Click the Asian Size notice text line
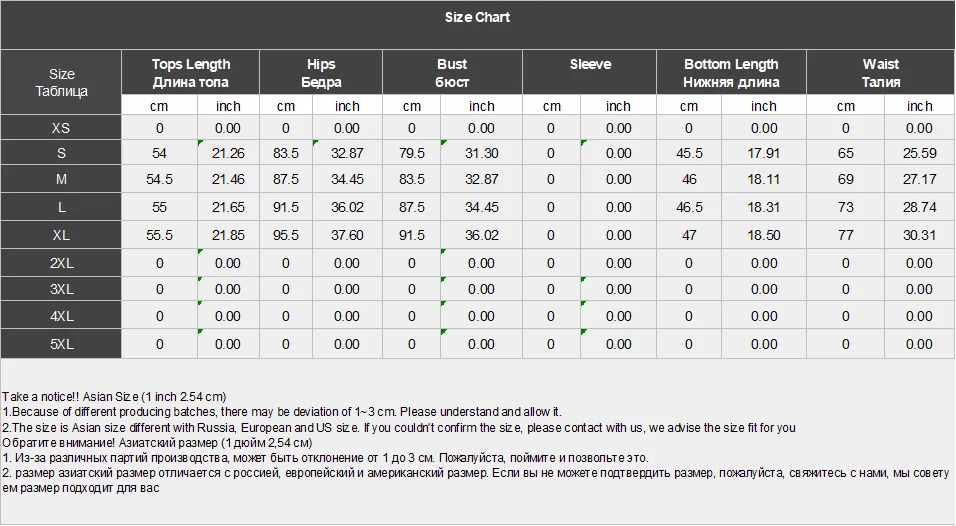Viewport: 956px width, 526px height. coord(114,397)
